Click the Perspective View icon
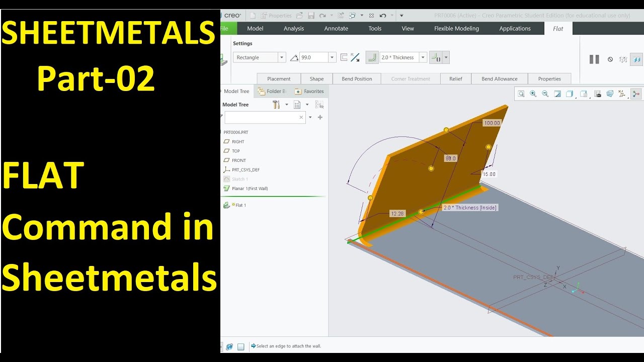The height and width of the screenshot is (362, 644). [610, 94]
